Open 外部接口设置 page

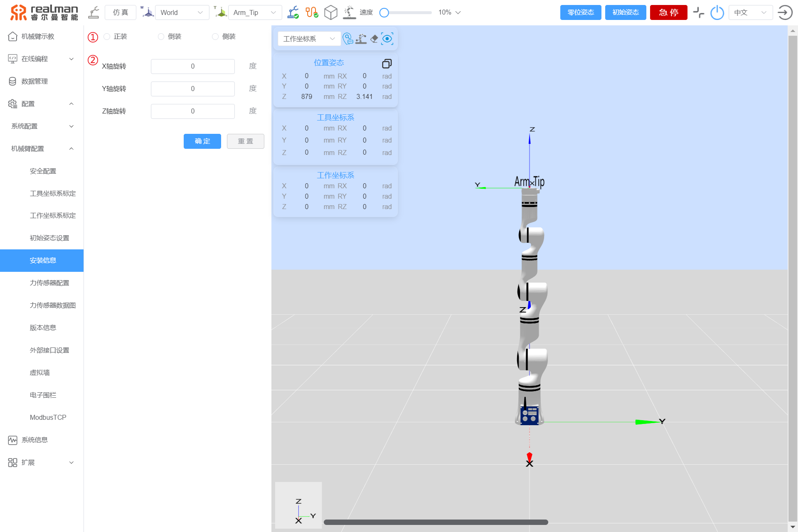[42, 350]
